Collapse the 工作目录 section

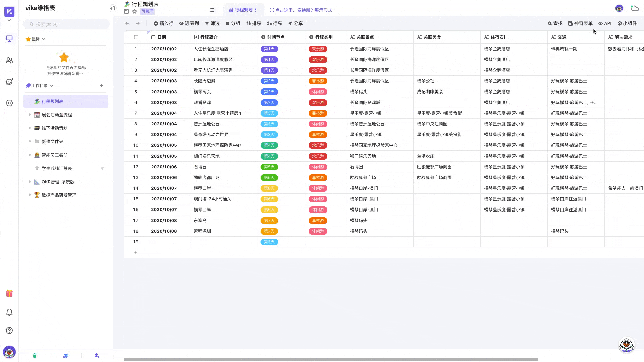pyautogui.click(x=52, y=85)
